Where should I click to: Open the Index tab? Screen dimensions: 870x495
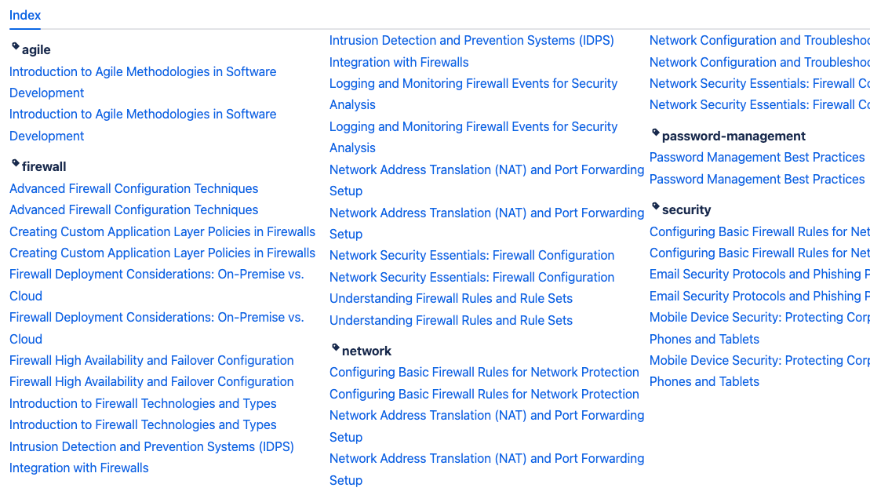click(25, 15)
